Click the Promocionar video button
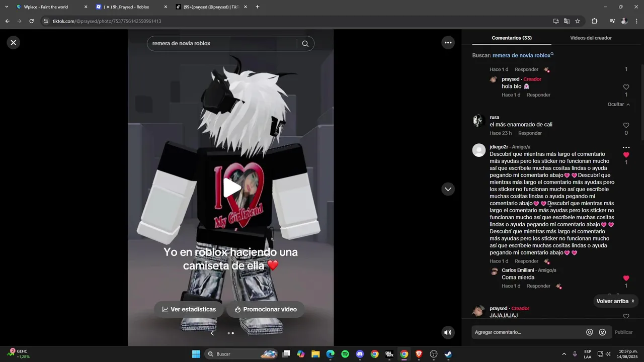Viewport: 644px width, 362px height. coord(265,309)
